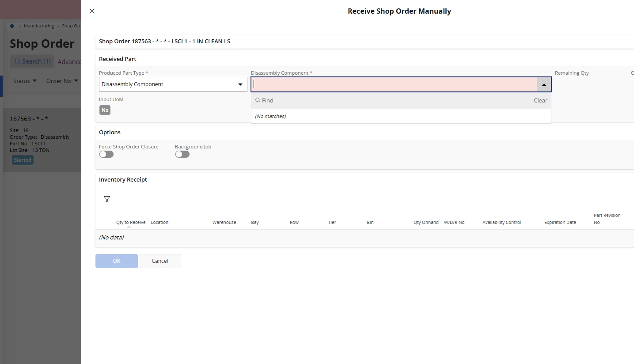Open Manufacturing in the breadcrumb
Screen dimensions: 634x364
[x=39, y=26]
